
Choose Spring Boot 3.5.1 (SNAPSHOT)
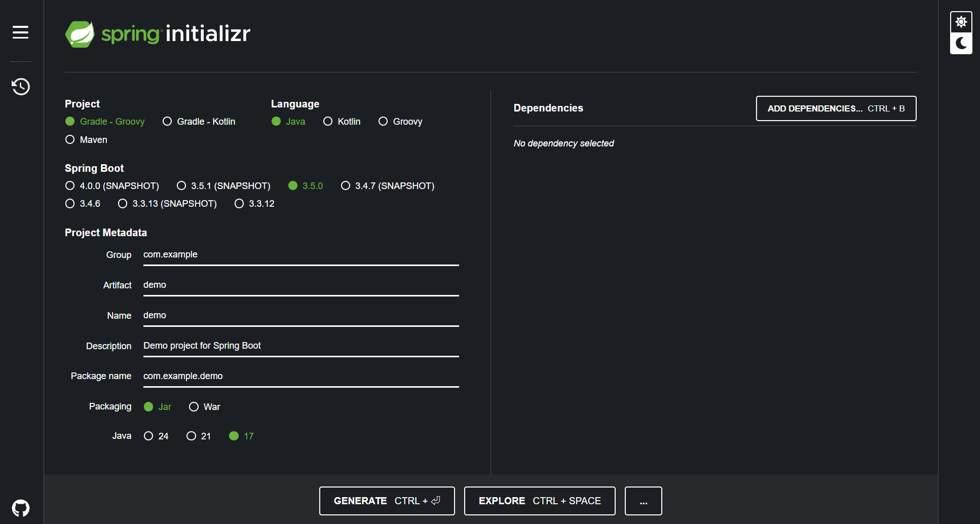223,186
